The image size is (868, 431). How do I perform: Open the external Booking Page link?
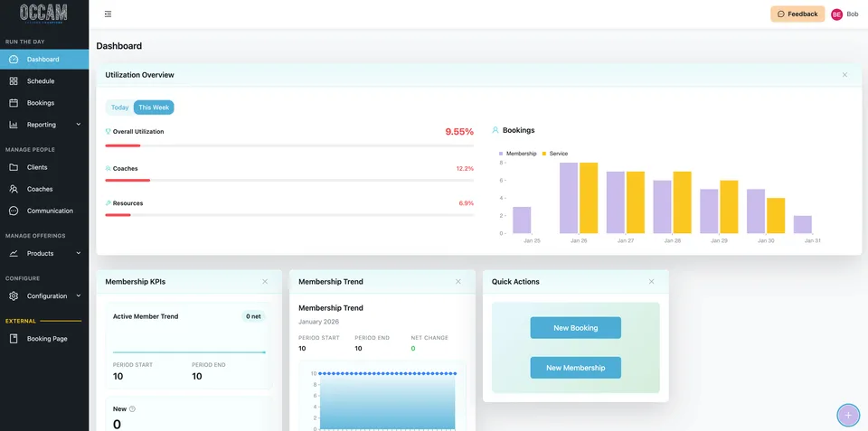click(x=44, y=339)
